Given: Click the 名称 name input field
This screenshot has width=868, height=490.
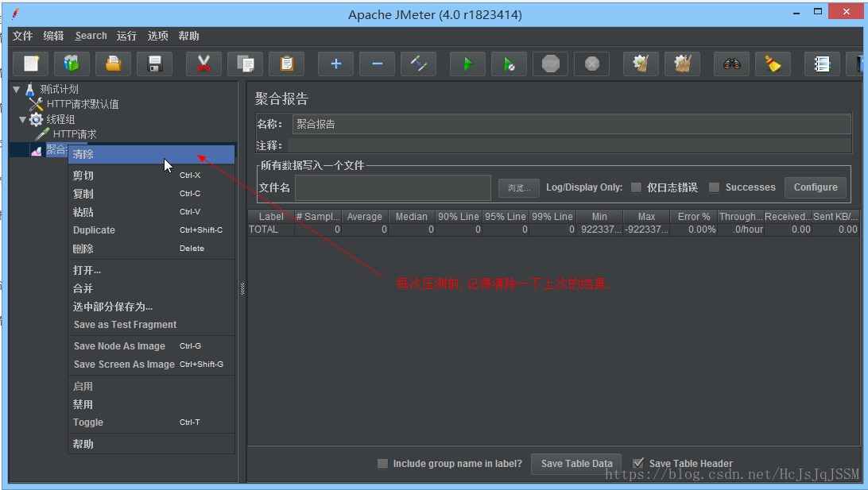Looking at the screenshot, I should pyautogui.click(x=572, y=124).
